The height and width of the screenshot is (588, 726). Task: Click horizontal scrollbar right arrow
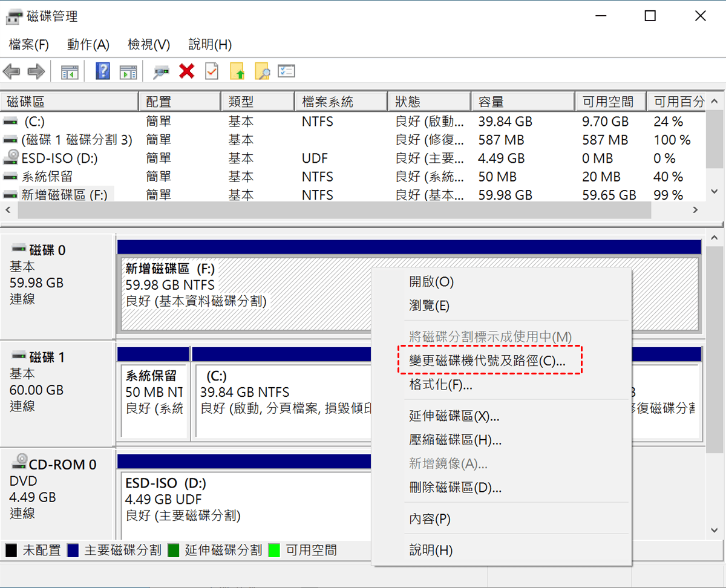point(696,210)
